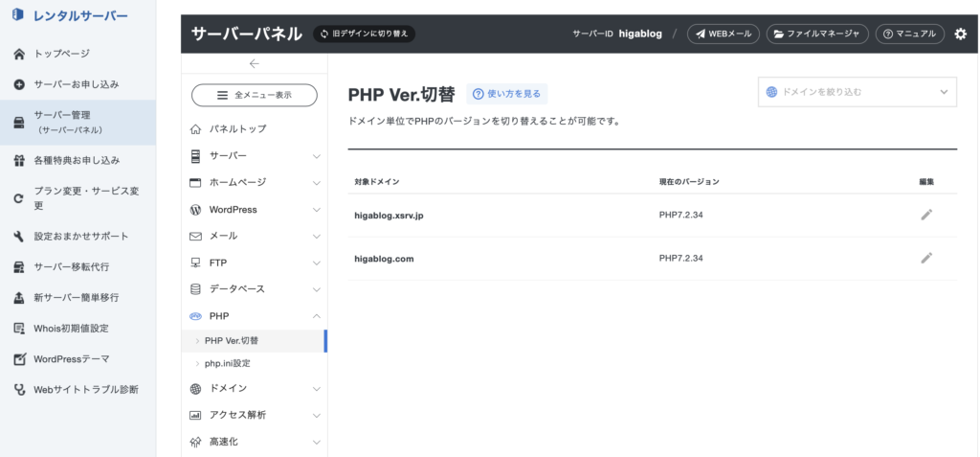Click the wrench icon for 設定おまかせサポート
The image size is (980, 457).
point(19,236)
